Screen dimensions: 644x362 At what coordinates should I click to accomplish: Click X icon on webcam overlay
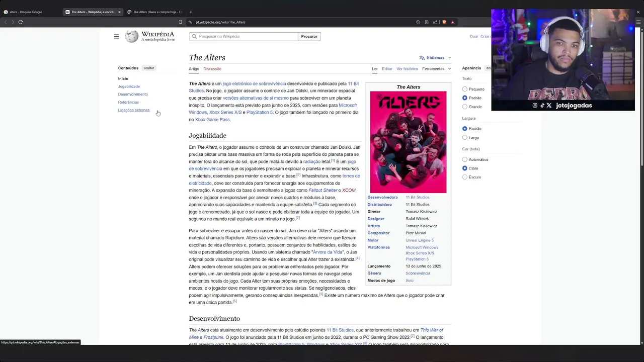point(549,106)
